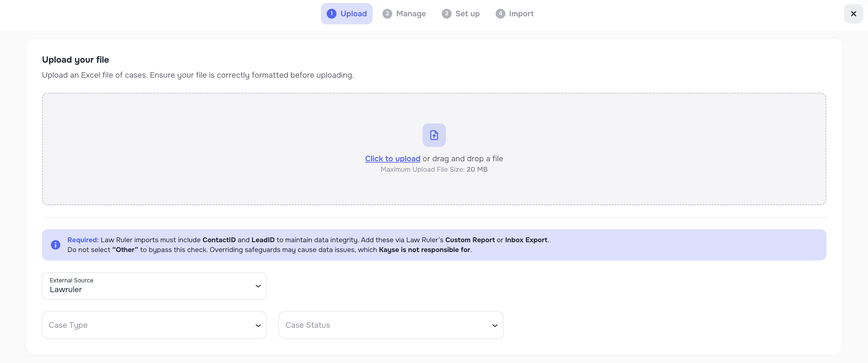Click the Required info banner

coord(434,245)
